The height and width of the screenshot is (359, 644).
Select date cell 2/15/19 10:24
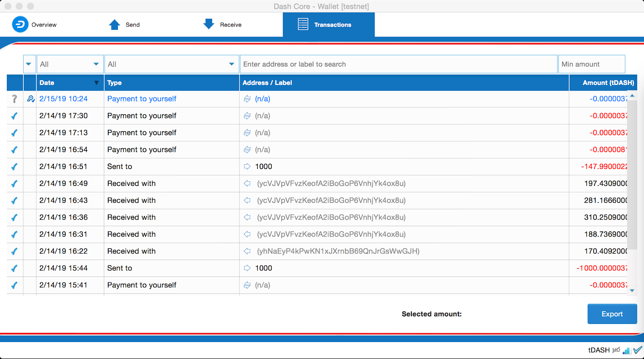point(64,99)
